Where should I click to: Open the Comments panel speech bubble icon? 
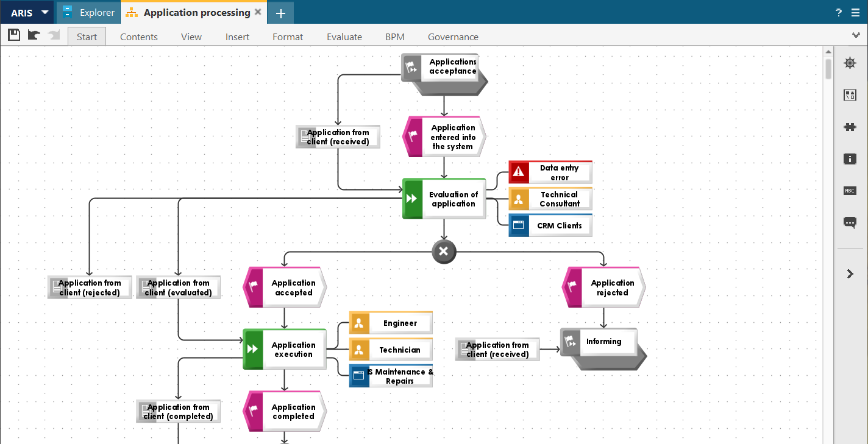pyautogui.click(x=850, y=222)
